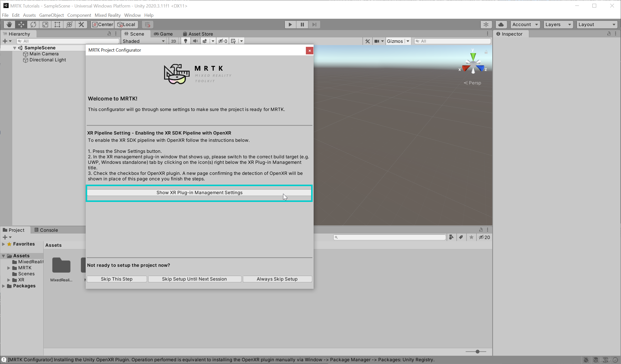Select Directional Light in Hierarchy
The height and width of the screenshot is (364, 621).
[x=48, y=60]
